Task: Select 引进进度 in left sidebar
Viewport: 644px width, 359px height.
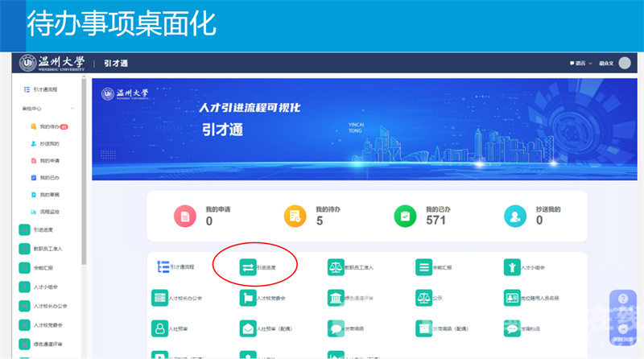Action: (36, 229)
